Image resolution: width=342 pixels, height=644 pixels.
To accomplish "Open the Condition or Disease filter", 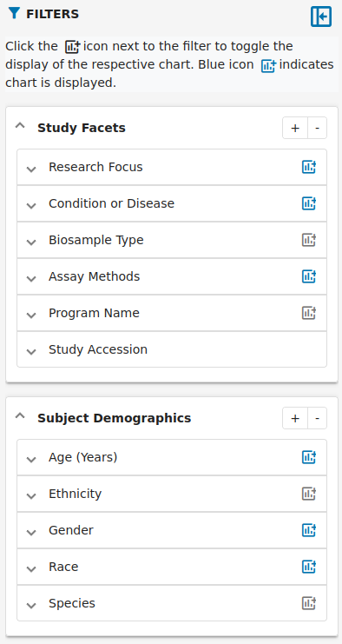I will (172, 203).
